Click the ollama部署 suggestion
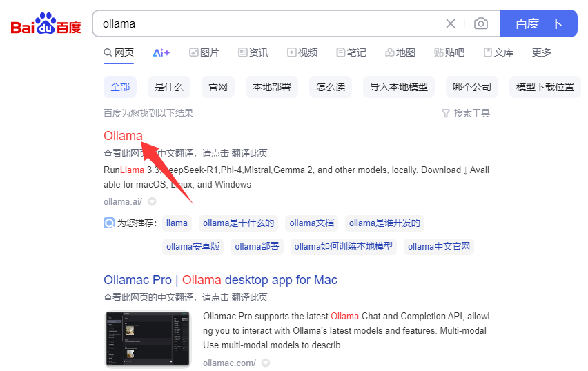 (257, 247)
